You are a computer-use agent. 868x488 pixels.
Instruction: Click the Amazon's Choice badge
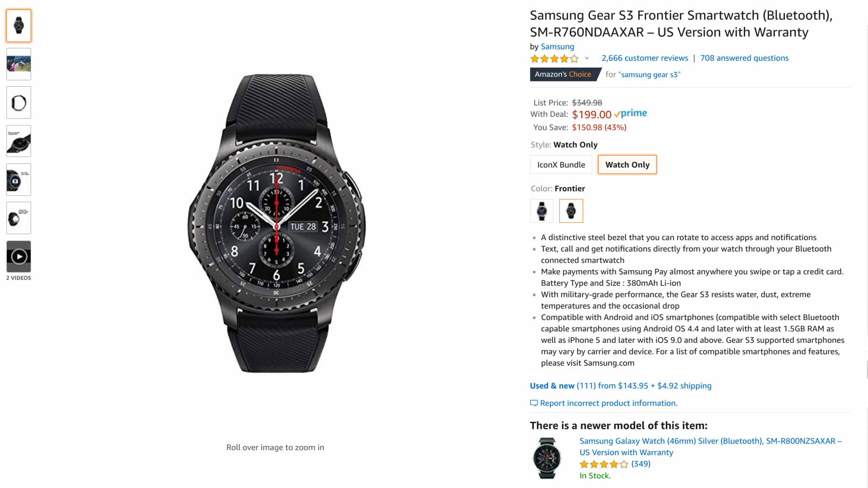coord(563,74)
